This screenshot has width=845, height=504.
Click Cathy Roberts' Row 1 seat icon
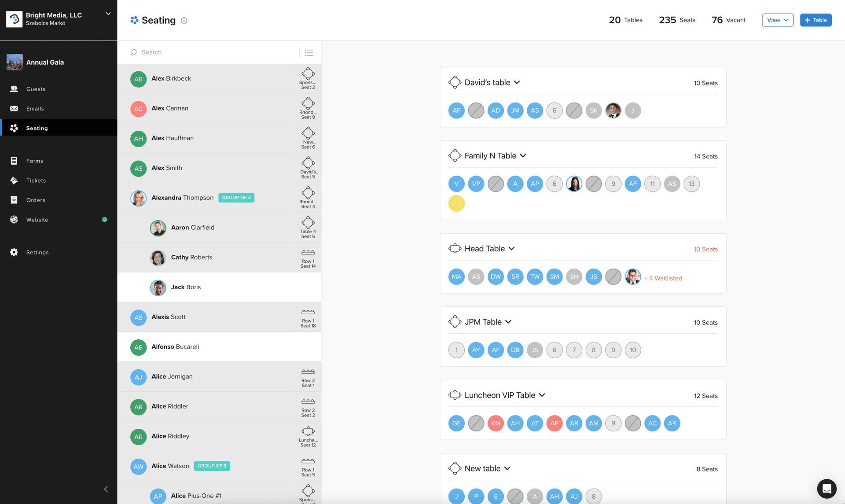click(308, 253)
